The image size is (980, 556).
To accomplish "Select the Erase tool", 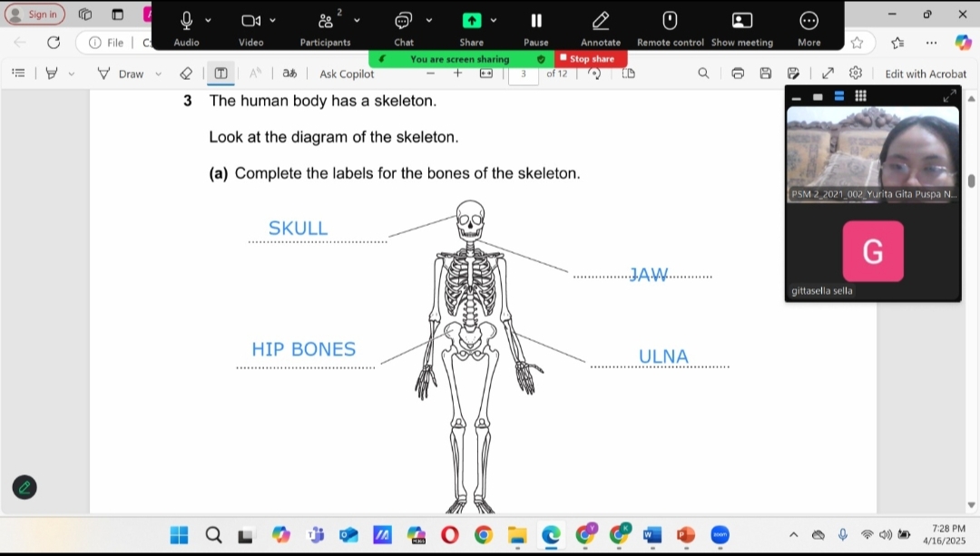I will 186,73.
